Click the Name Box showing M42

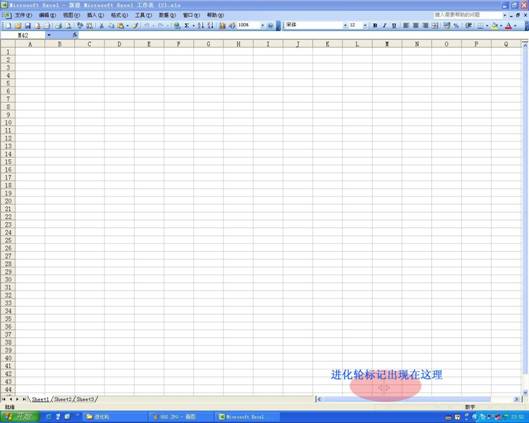tap(23, 35)
